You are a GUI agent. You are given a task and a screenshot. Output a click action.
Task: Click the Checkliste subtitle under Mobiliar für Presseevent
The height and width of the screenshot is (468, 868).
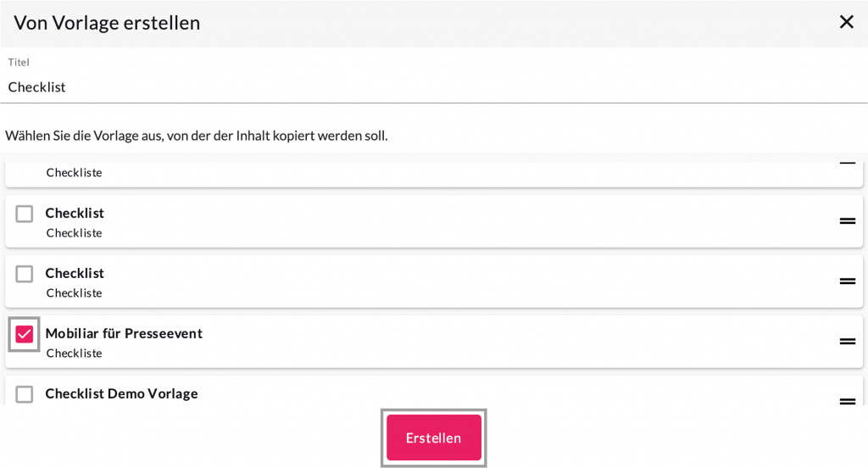[74, 353]
